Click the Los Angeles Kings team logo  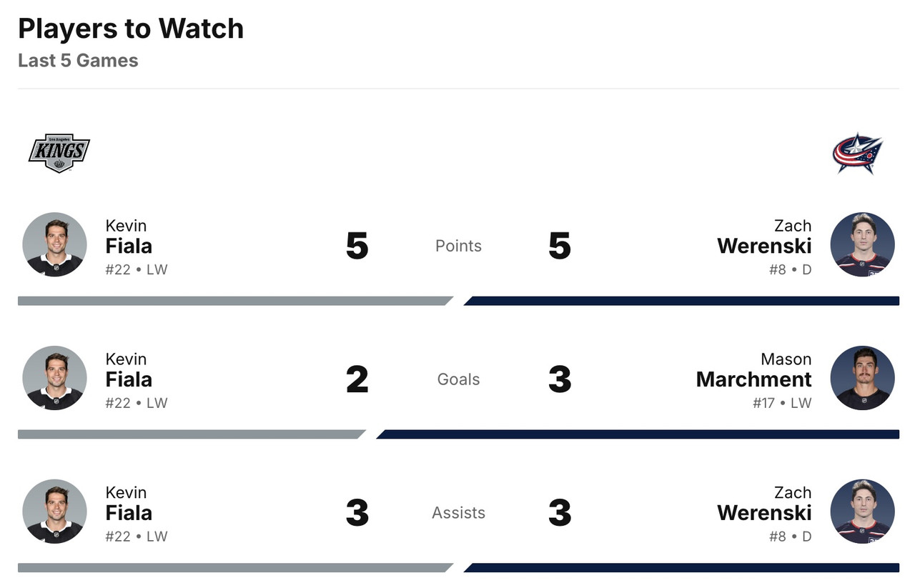pos(59,153)
